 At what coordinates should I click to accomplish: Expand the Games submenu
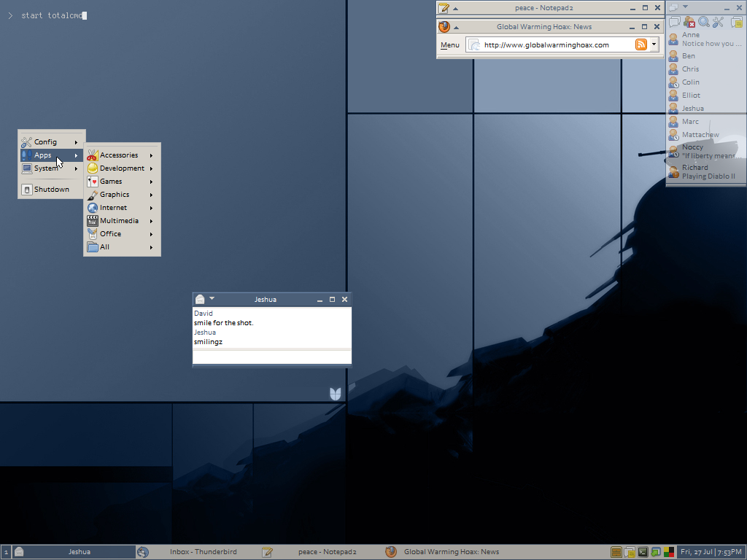coord(122,182)
